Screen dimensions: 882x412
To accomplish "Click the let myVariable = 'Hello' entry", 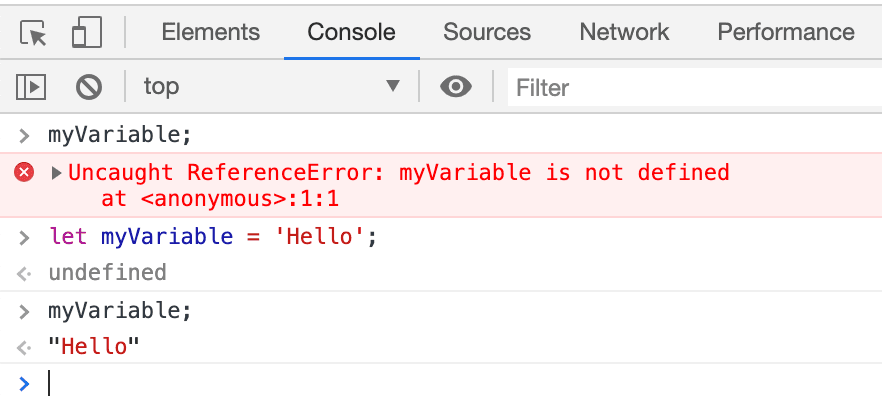I will tap(213, 237).
